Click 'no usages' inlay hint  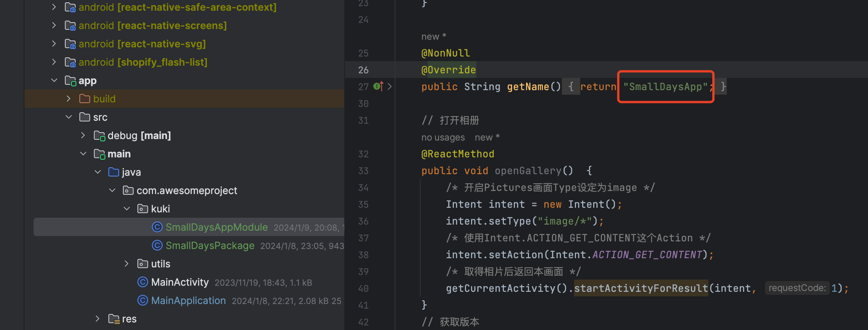(443, 137)
